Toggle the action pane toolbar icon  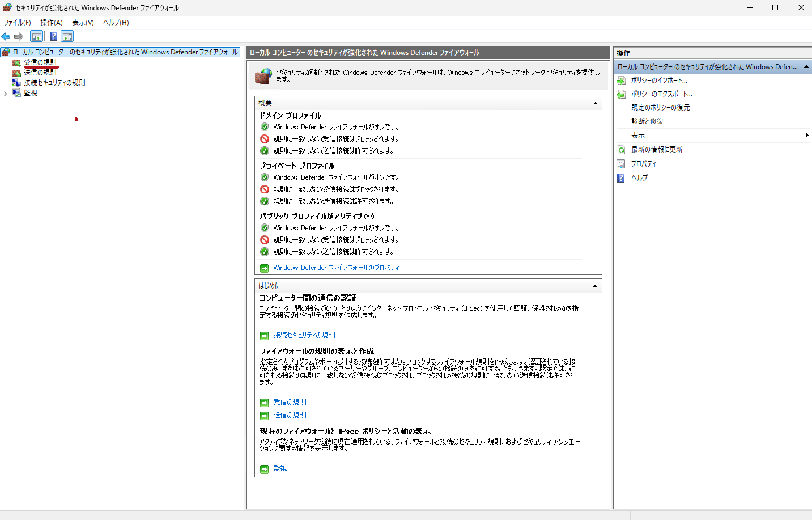tap(67, 36)
